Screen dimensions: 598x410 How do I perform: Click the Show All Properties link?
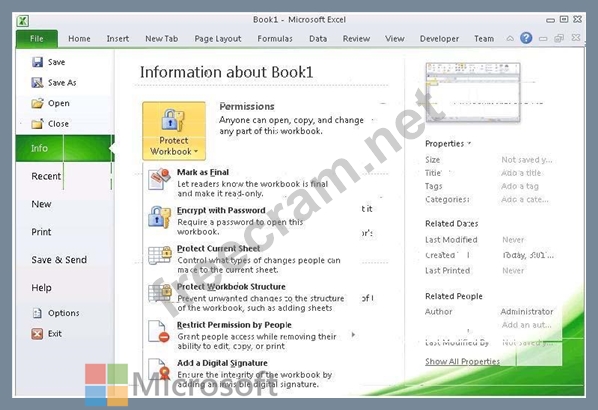click(x=462, y=361)
